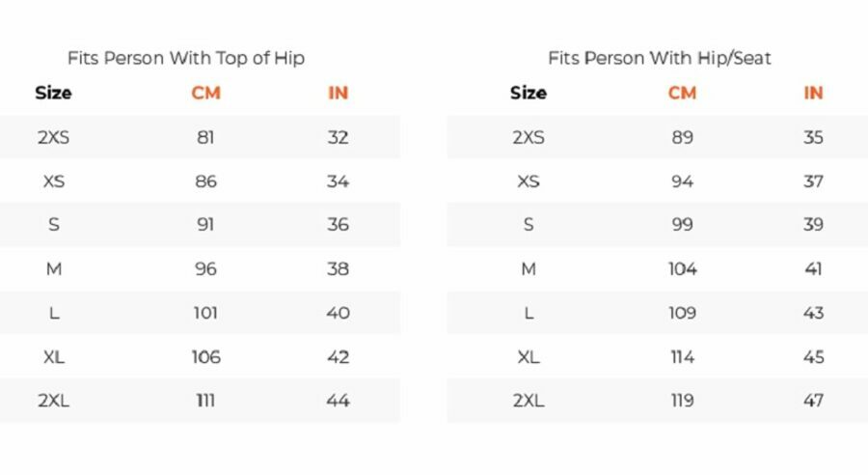Click the 'Fits Person With Top of Hip' heading
This screenshot has width=868, height=475.
(x=186, y=58)
